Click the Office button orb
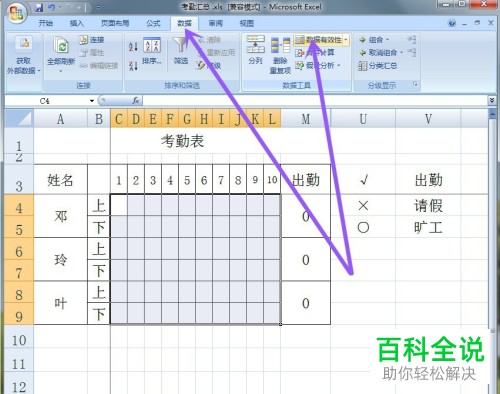 (17, 13)
